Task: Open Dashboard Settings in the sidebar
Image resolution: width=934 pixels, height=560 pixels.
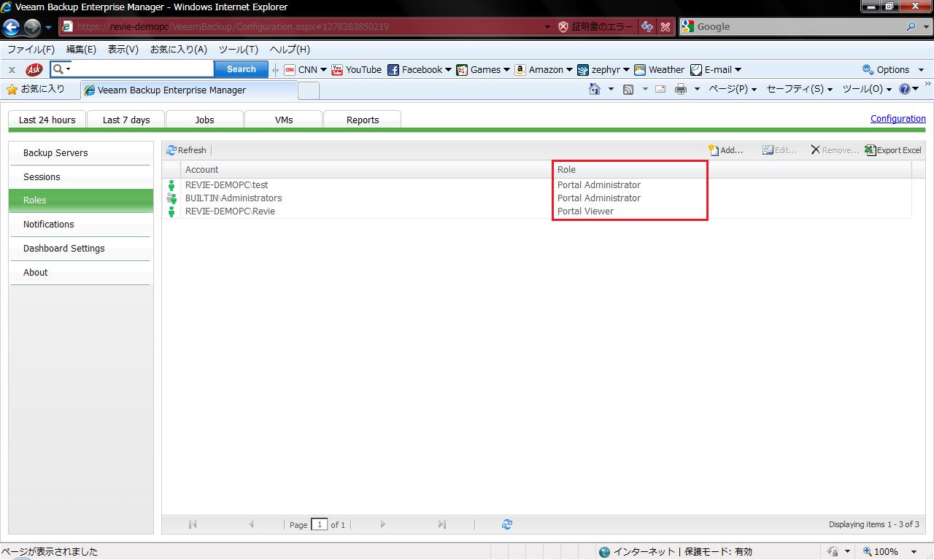Action: pyautogui.click(x=81, y=249)
